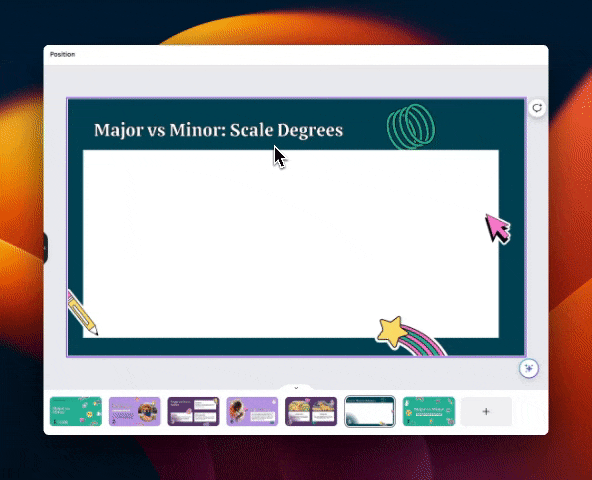The height and width of the screenshot is (480, 592).
Task: Open the Canva Assistant sparkle button
Action: pos(529,368)
